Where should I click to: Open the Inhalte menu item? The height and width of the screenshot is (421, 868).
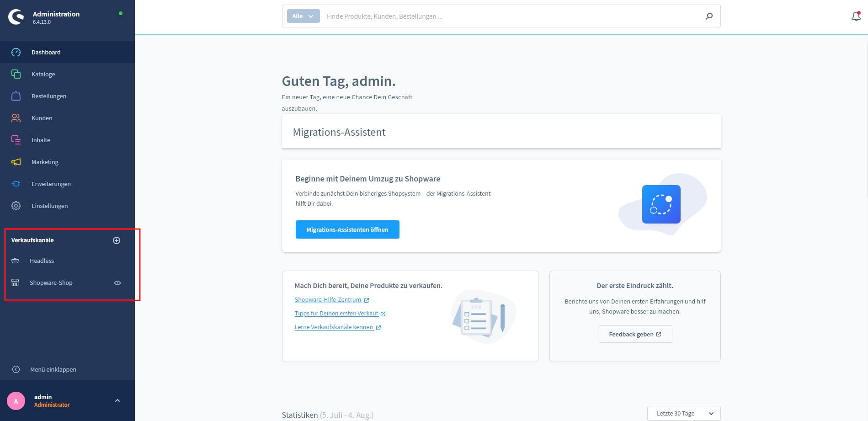pyautogui.click(x=67, y=140)
